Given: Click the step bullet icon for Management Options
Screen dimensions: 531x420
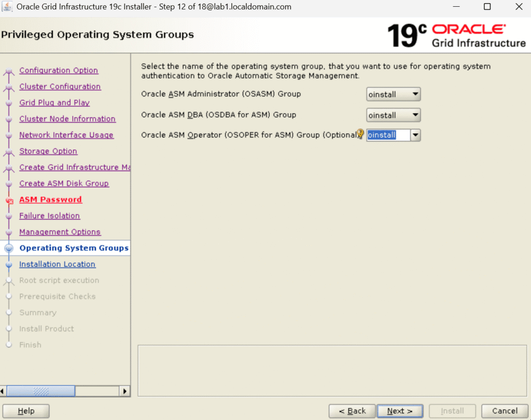Looking at the screenshot, I should coord(9,233).
